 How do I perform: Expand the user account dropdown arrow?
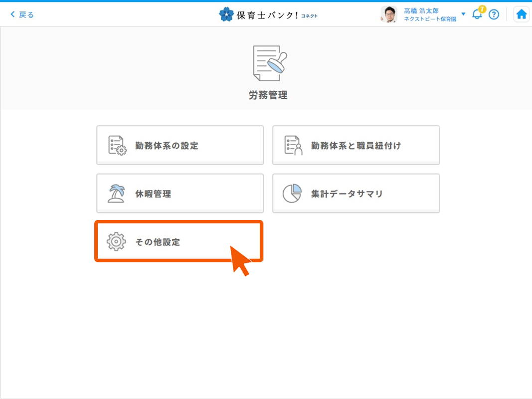463,14
